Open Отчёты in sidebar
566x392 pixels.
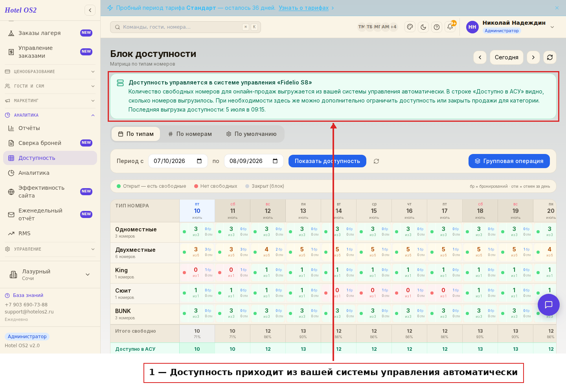pos(50,128)
